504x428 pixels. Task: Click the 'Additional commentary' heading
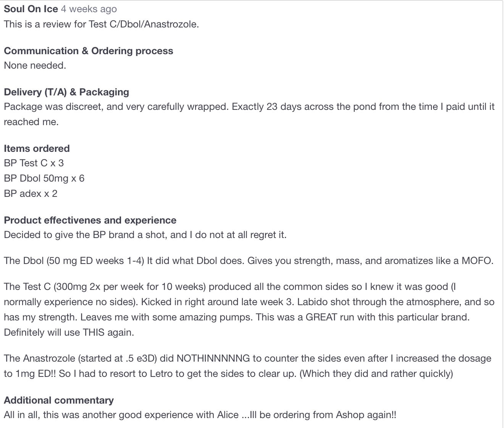pos(59,400)
